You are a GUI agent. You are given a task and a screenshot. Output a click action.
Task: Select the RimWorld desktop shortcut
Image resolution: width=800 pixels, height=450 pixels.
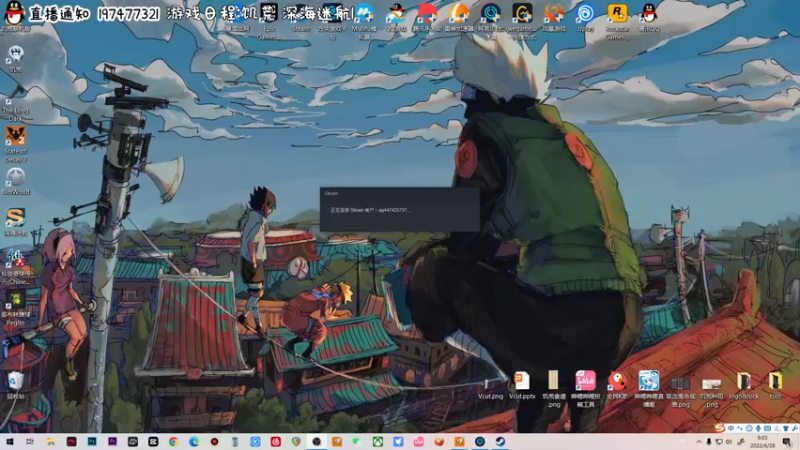(15, 181)
